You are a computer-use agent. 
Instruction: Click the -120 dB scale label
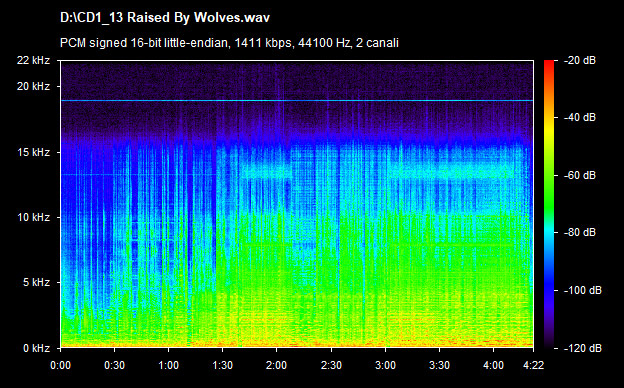coord(583,348)
